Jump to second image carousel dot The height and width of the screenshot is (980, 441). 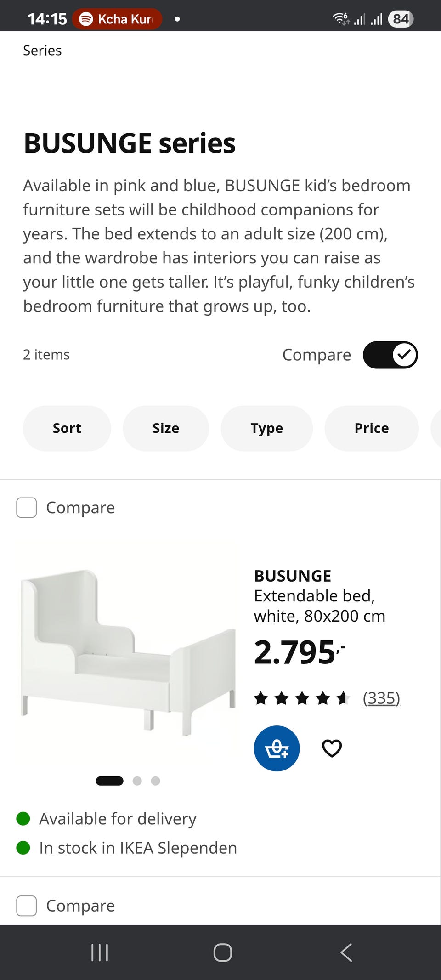click(x=137, y=781)
